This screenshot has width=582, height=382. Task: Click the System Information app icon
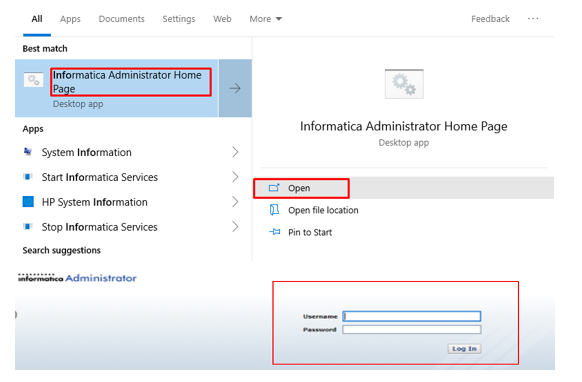[x=28, y=152]
